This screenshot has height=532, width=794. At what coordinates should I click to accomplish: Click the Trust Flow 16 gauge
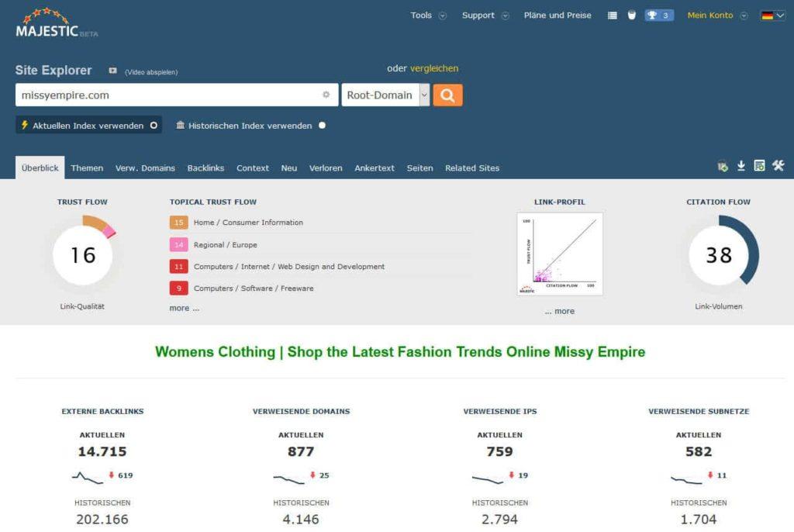83,255
